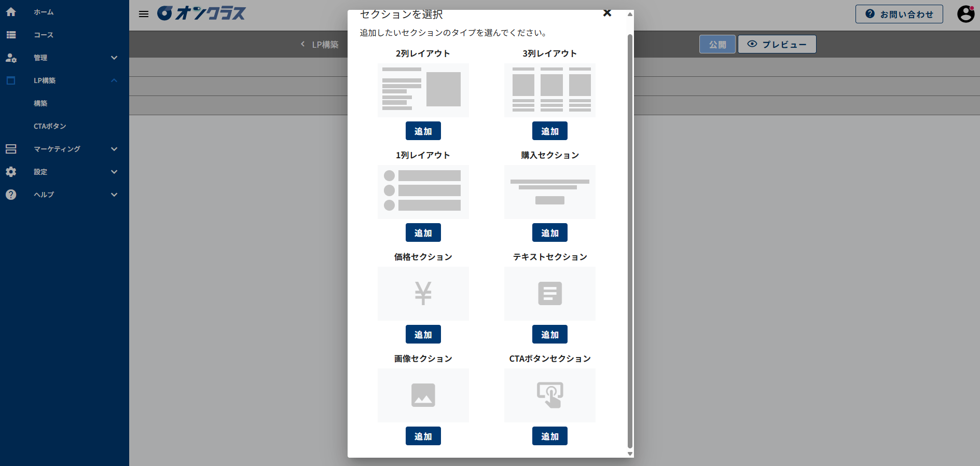Click the プレビュー button
The height and width of the screenshot is (466, 980).
point(777,44)
